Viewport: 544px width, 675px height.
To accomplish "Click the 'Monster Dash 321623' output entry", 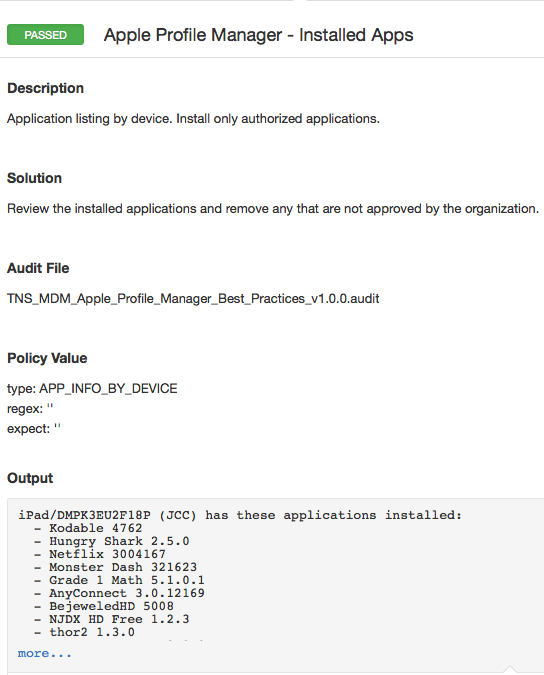I will click(x=123, y=567).
